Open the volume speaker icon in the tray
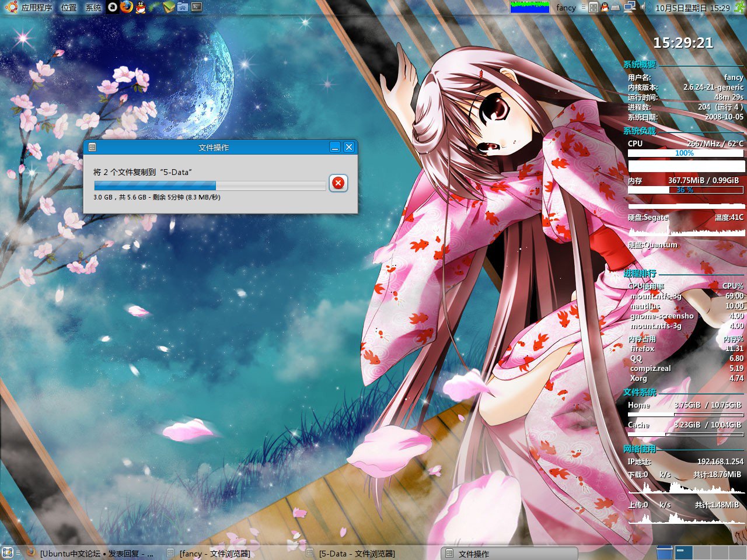747x560 pixels. click(643, 7)
